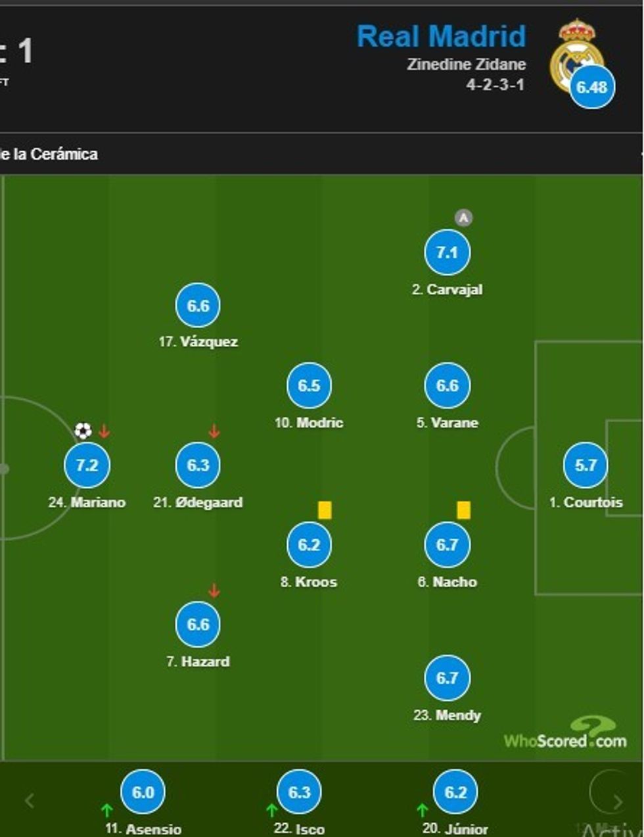Show previous substitutes with left arrow

pyautogui.click(x=29, y=801)
